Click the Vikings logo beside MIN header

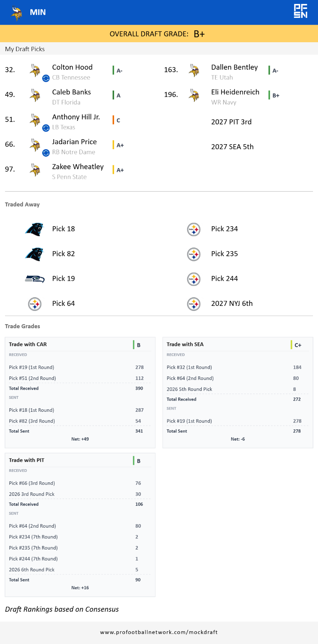tap(16, 13)
